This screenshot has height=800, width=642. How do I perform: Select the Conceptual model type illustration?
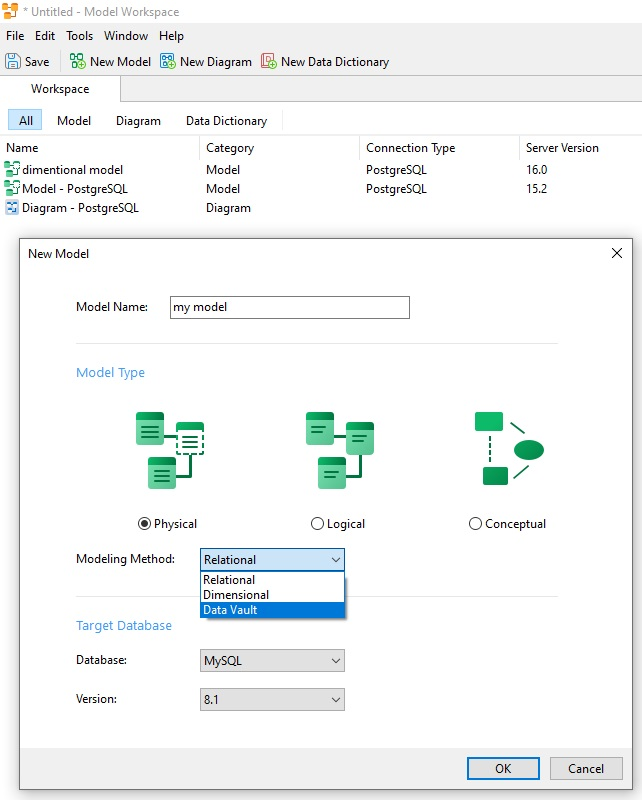pos(509,448)
